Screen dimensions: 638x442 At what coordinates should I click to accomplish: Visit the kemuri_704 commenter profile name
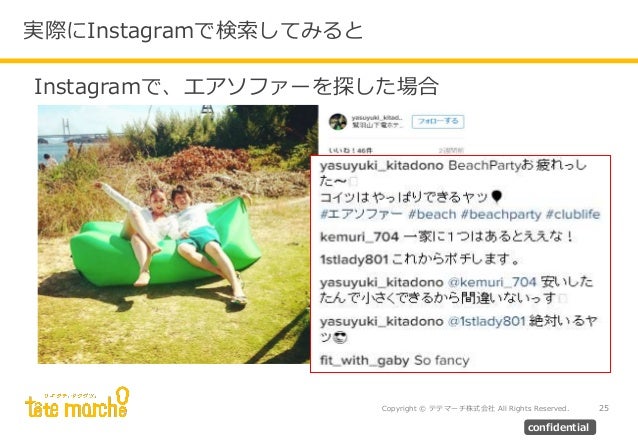[x=359, y=236]
